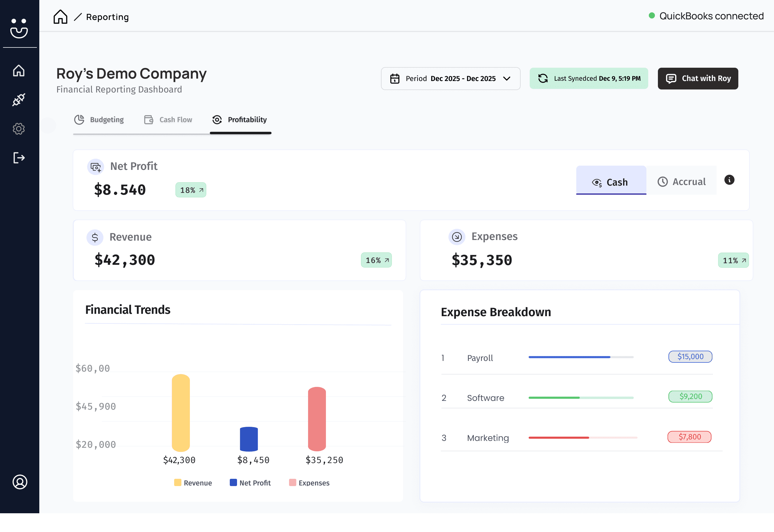The image size is (774, 532).
Task: Open user profile icon at bottom
Action: click(x=20, y=482)
